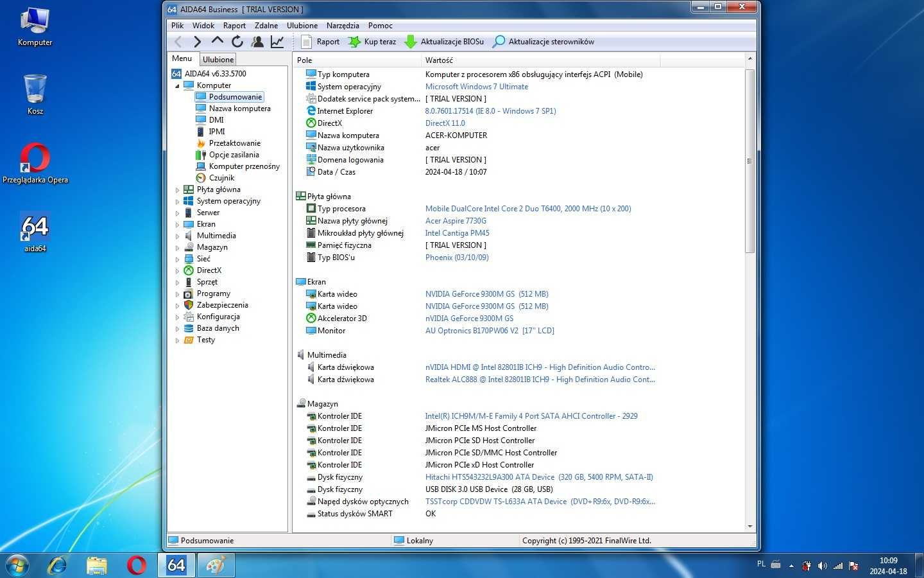Screen dimensions: 924x578
Task: Open the graph chart toolbar icon
Action: point(277,42)
